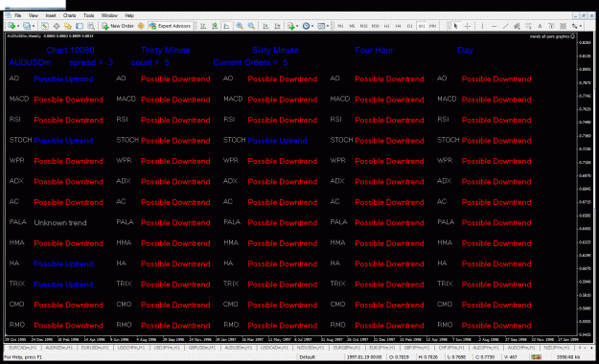Open the Indicators list icon

point(291,26)
